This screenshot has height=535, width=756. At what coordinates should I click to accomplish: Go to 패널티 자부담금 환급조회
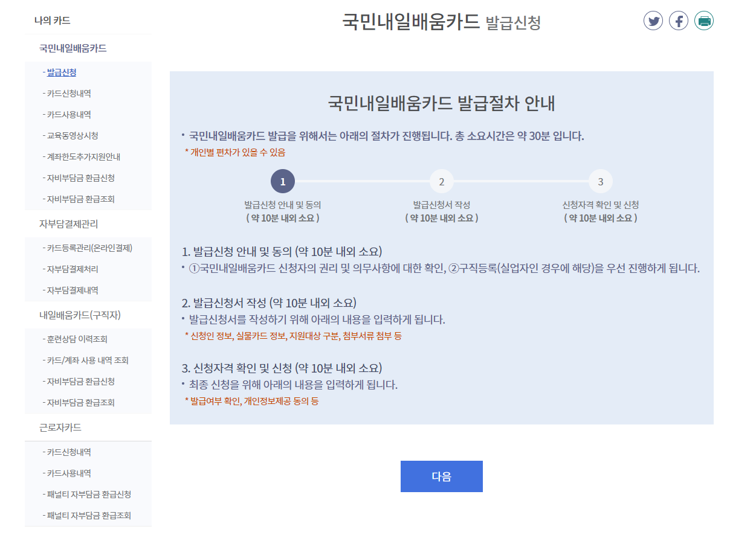pos(89,516)
